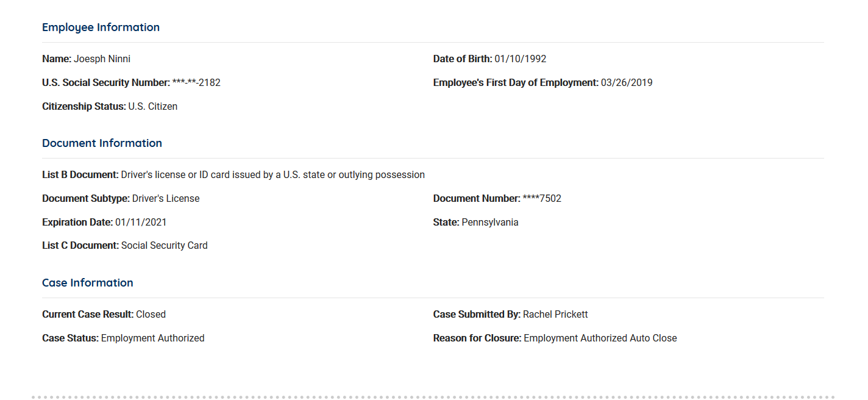Viewport: 868px width, 400px height.
Task: Click the Document Subtype Driver's License text
Action: pos(166,199)
